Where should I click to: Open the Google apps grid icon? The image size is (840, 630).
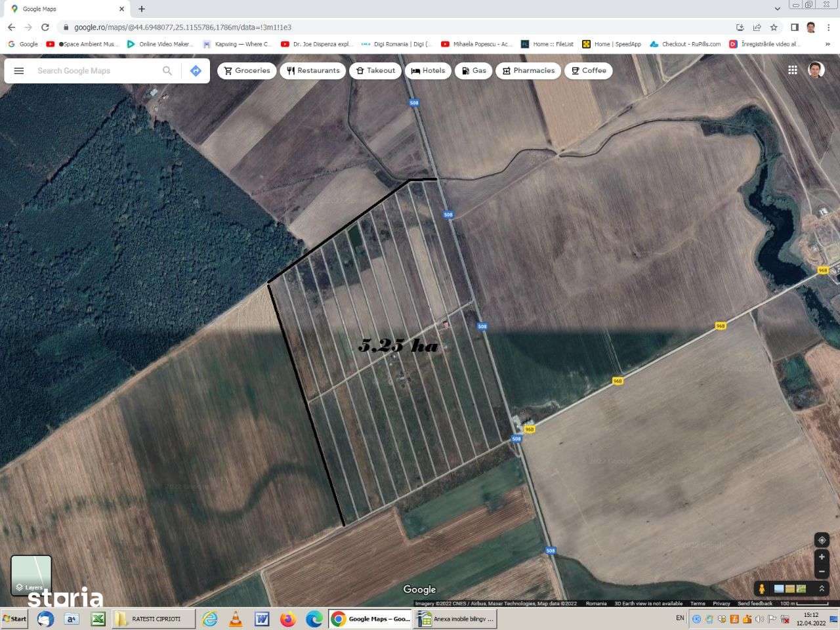[x=793, y=70]
